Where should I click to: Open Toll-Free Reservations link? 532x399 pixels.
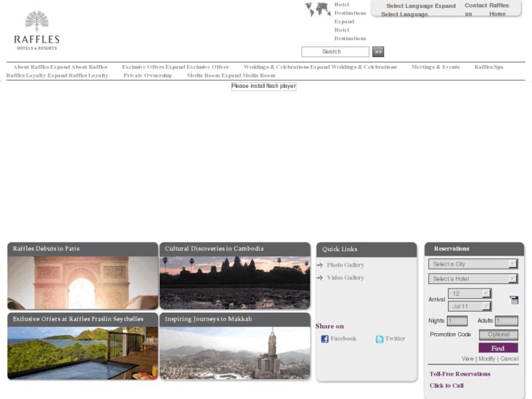pos(460,374)
